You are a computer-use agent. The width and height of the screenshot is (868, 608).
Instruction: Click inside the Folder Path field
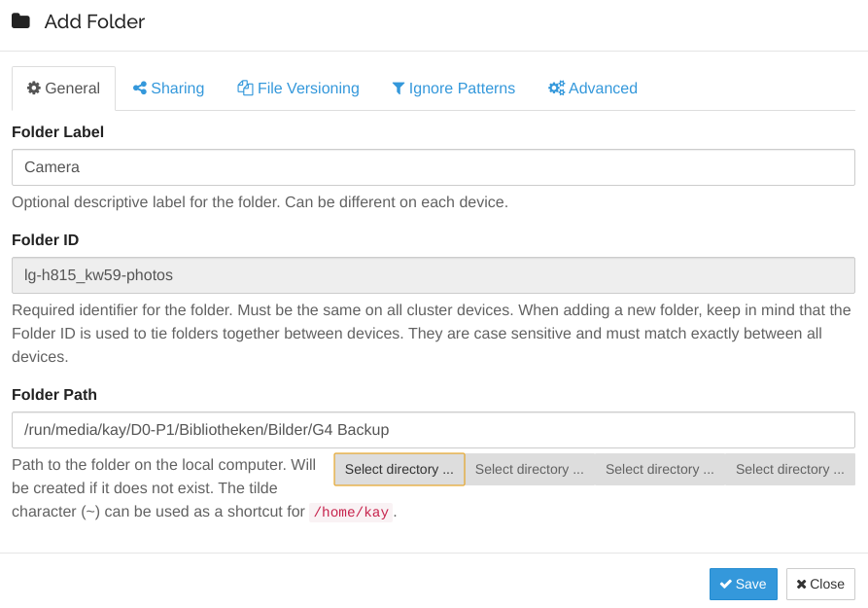[x=434, y=430]
